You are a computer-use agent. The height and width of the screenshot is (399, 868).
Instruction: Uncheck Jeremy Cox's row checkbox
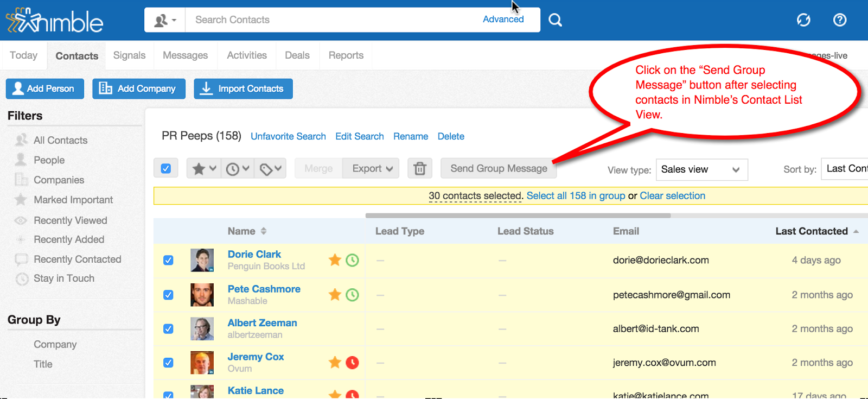168,363
